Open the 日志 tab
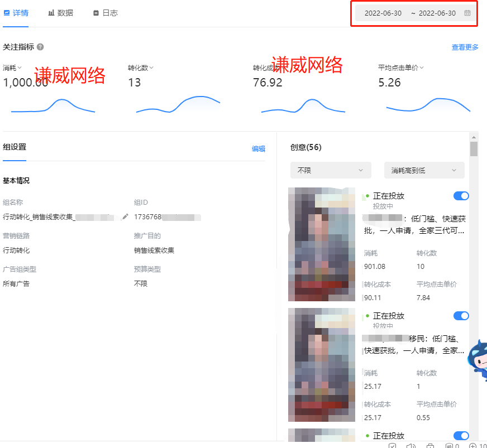Image resolution: width=487 pixels, height=448 pixels. click(x=106, y=13)
